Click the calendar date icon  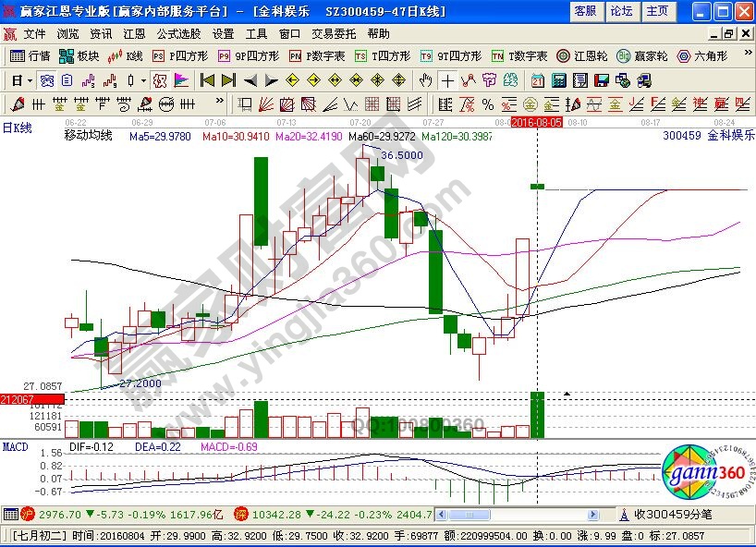pyautogui.click(x=536, y=79)
